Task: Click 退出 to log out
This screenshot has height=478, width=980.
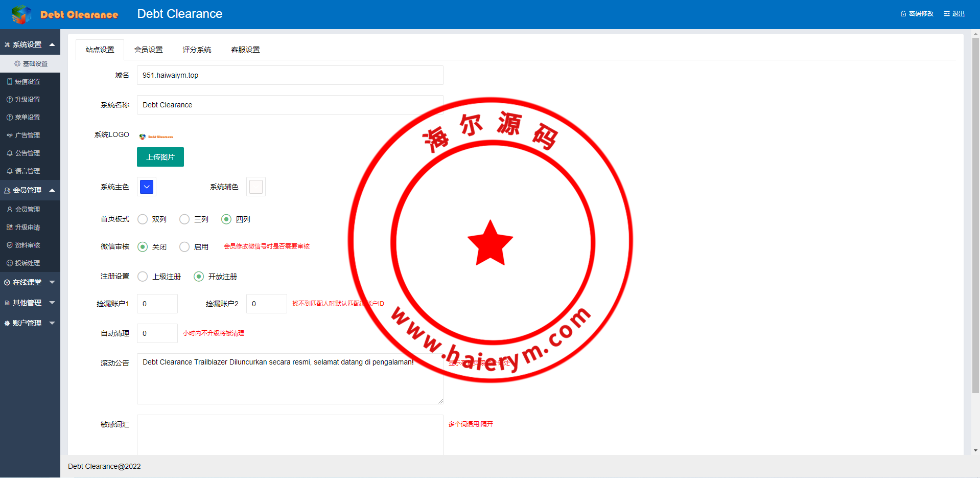Action: [954, 14]
